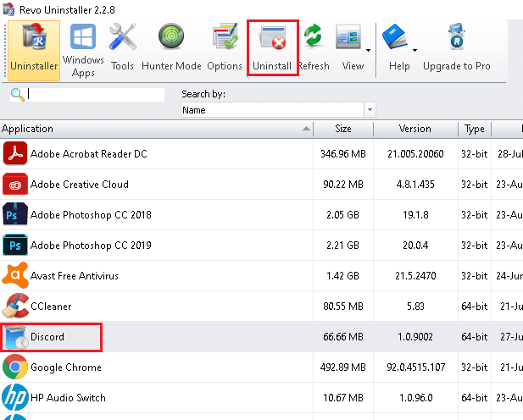
Task: Refresh the application list
Action: (314, 49)
